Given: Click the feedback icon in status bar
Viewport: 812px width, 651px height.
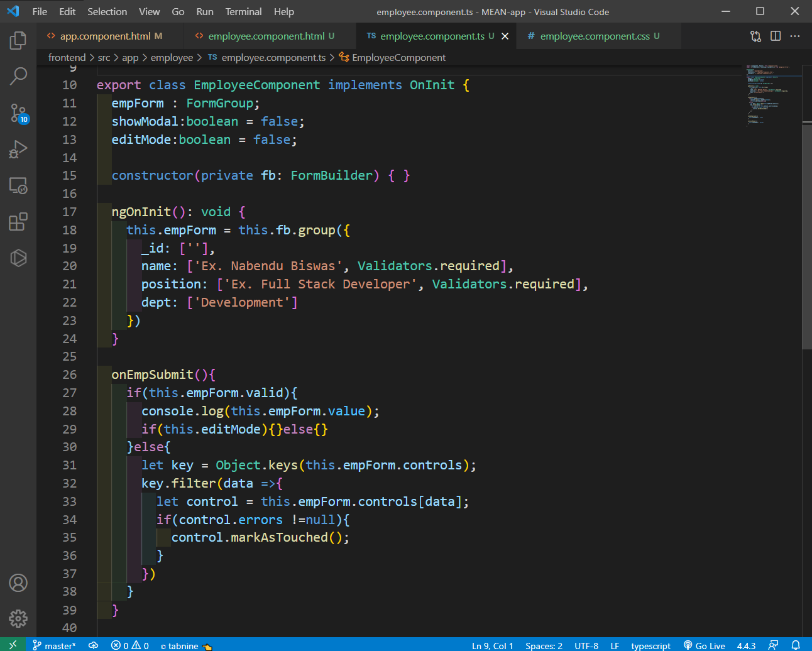Looking at the screenshot, I should coord(773,645).
